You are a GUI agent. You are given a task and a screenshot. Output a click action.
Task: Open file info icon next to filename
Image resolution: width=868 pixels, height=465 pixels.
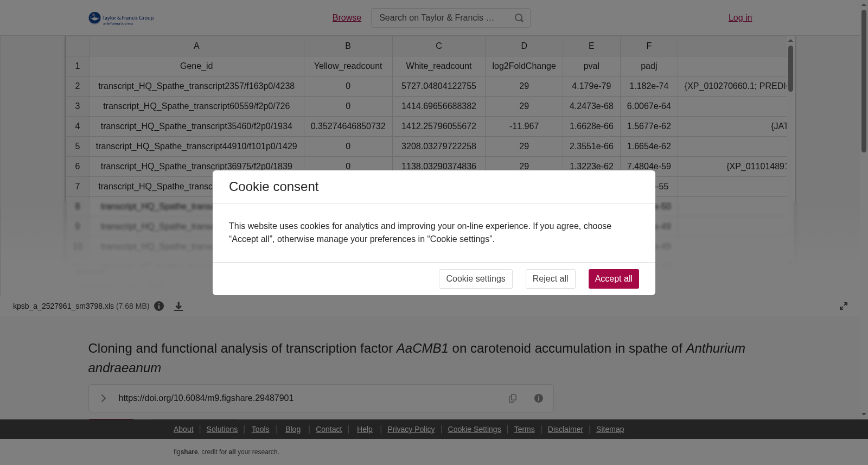(159, 306)
